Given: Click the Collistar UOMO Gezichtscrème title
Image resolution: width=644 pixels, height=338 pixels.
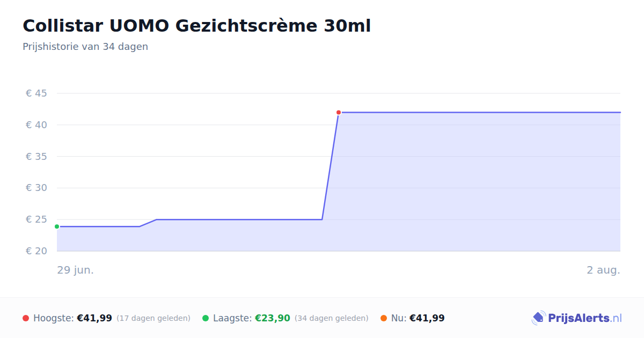Looking at the screenshot, I should pos(197,26).
